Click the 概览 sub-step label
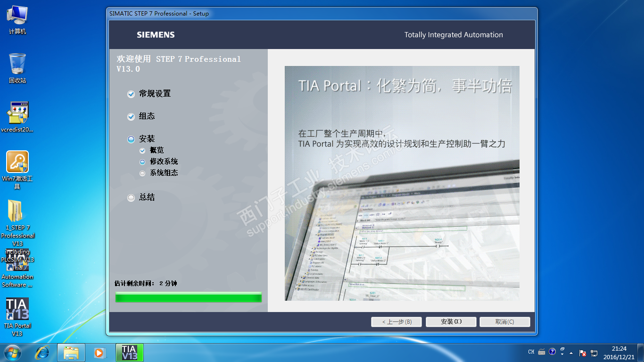 click(x=157, y=150)
